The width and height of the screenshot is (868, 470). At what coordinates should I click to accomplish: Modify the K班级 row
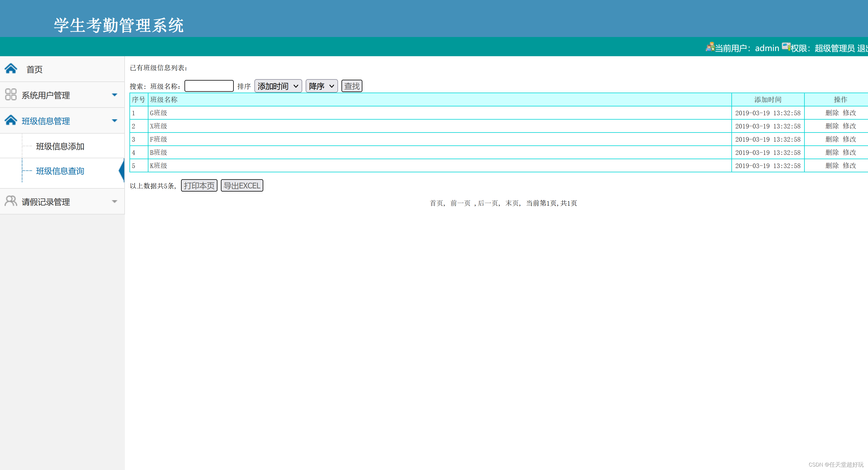849,165
